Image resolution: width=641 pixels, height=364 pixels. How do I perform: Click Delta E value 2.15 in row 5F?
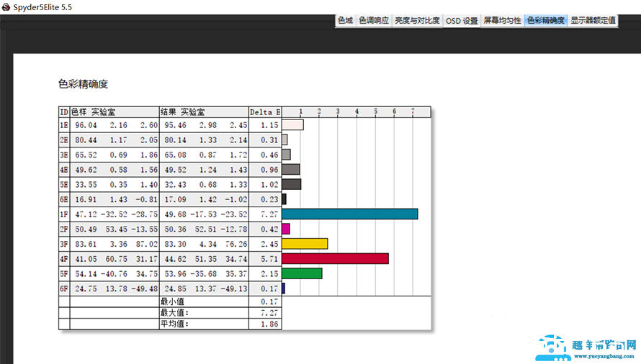[x=269, y=273]
